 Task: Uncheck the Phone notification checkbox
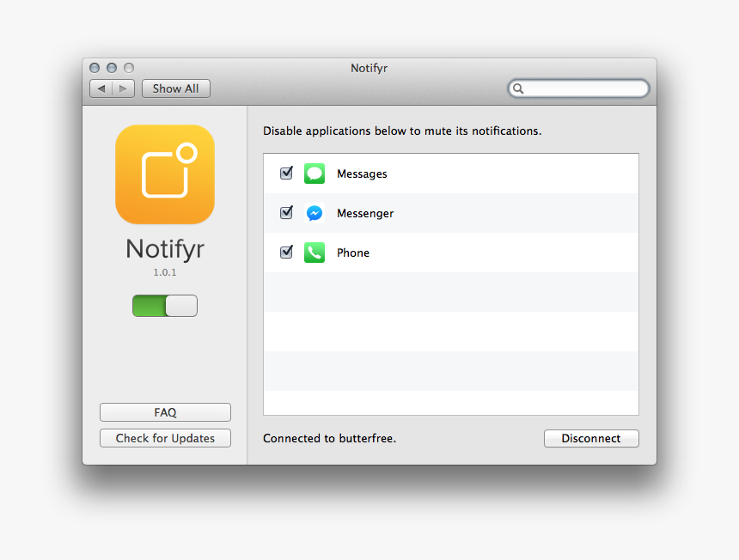click(x=286, y=252)
